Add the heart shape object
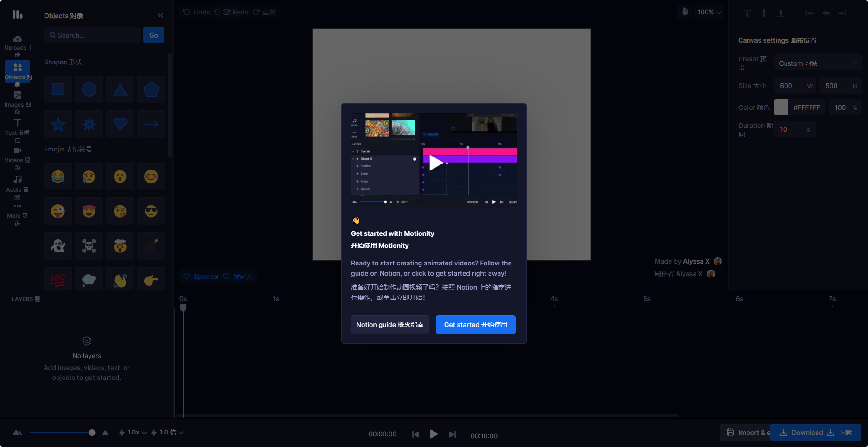The height and width of the screenshot is (447, 868). (120, 124)
